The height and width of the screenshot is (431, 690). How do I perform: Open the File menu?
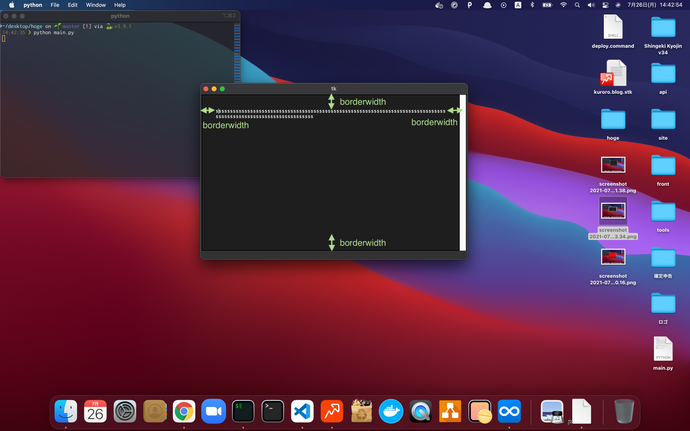coord(55,5)
